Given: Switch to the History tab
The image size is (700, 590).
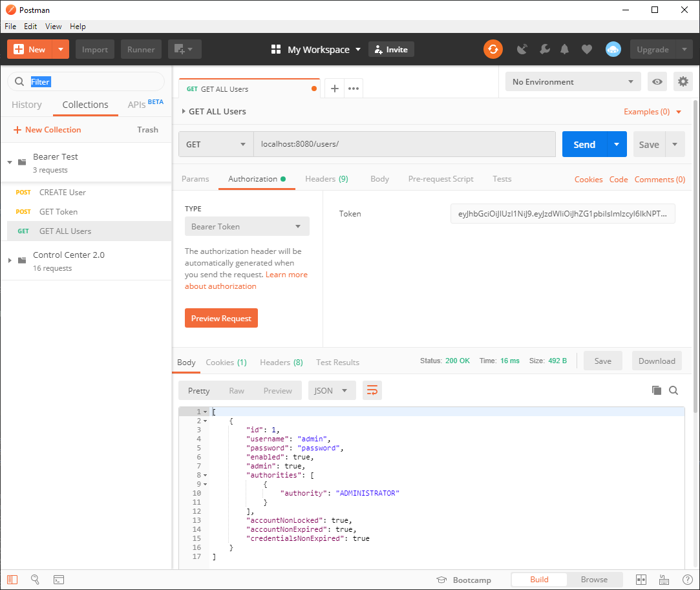Looking at the screenshot, I should point(27,105).
